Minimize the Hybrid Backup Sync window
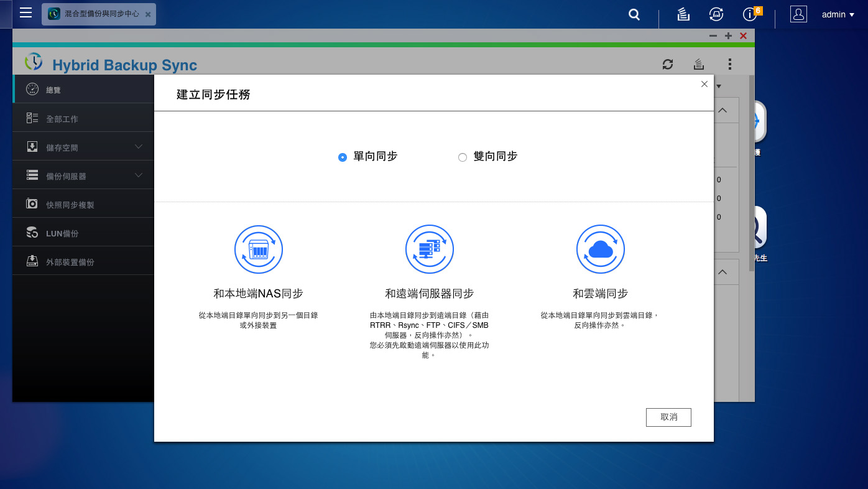 pyautogui.click(x=713, y=36)
